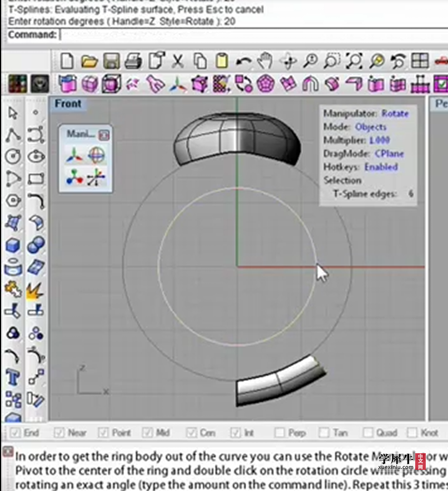
Task: Toggle the End osnap checkbox
Action: click(x=15, y=433)
